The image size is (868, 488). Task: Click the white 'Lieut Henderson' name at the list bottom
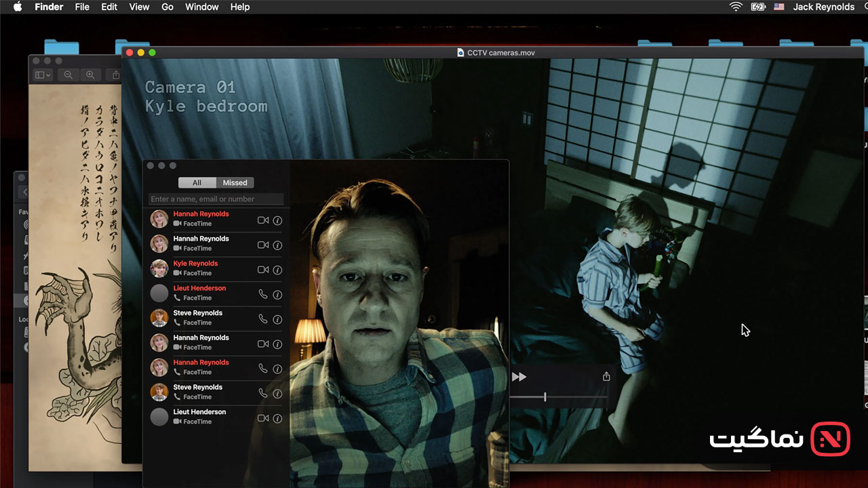pyautogui.click(x=199, y=412)
